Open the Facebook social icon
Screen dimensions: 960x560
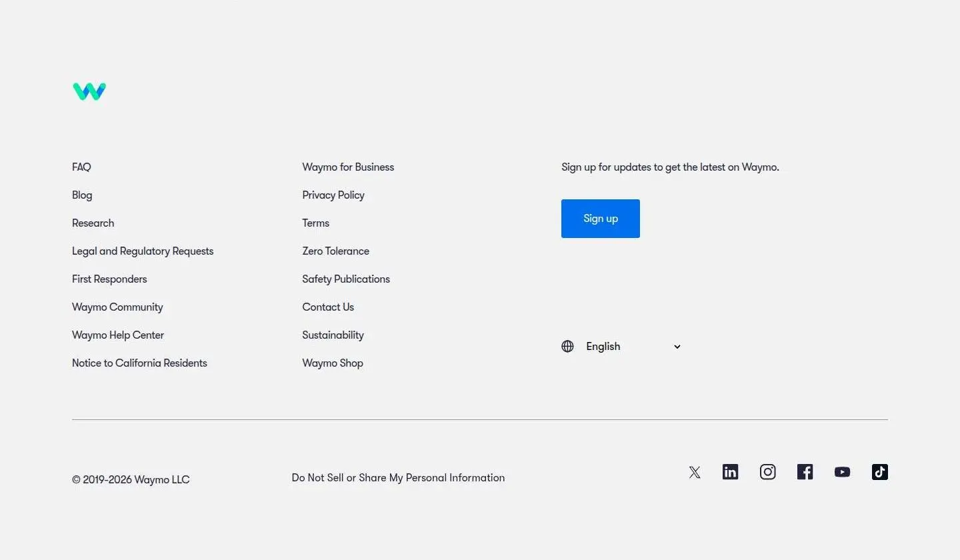coord(805,472)
